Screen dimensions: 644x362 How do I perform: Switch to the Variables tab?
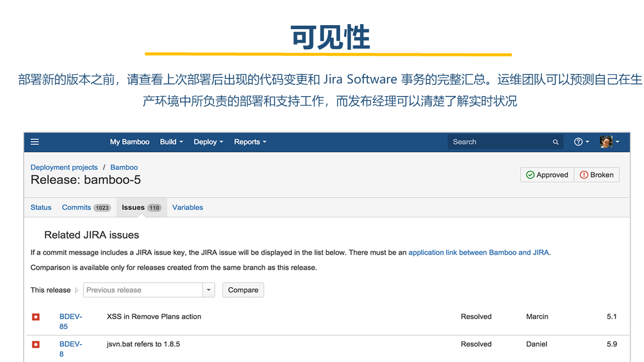click(x=188, y=207)
